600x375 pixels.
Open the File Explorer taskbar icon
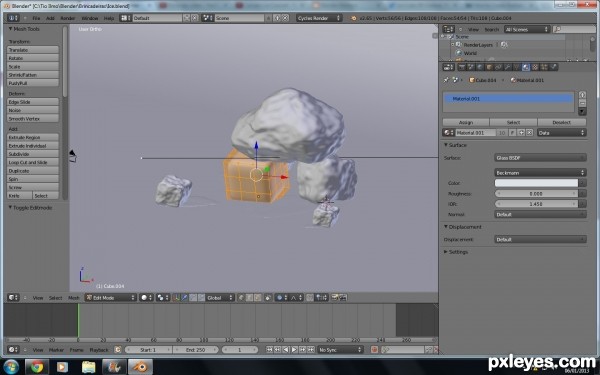pyautogui.click(x=88, y=367)
